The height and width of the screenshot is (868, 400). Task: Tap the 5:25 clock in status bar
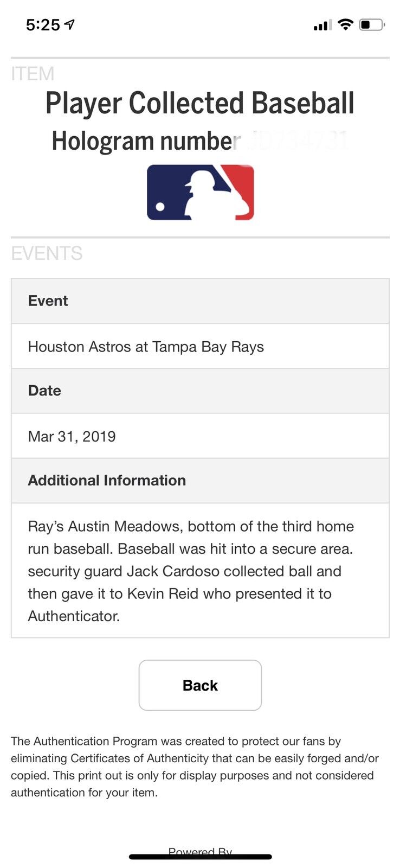43,25
